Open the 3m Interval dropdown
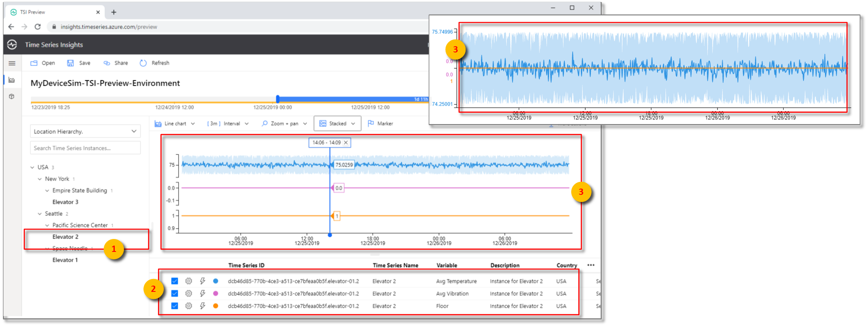 228,124
